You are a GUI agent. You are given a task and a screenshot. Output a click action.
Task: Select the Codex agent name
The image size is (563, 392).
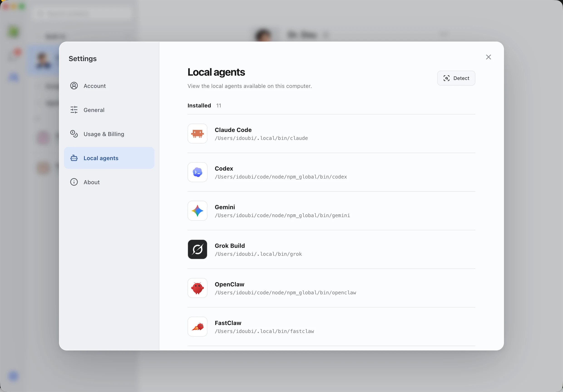click(x=224, y=169)
